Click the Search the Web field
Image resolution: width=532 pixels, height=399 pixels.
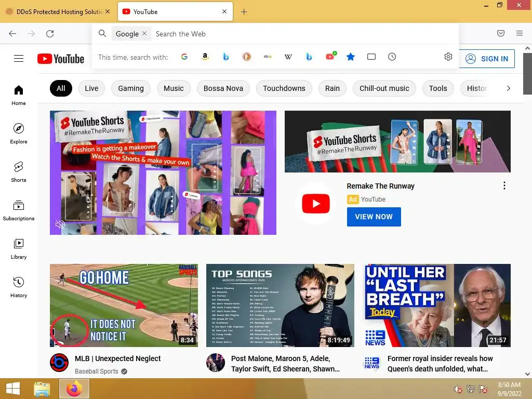[x=303, y=34]
